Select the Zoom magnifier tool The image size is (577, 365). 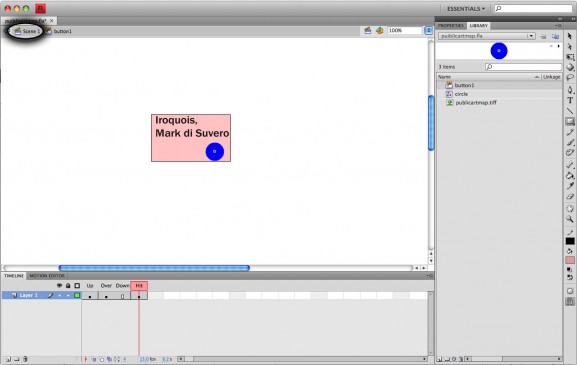(x=570, y=219)
